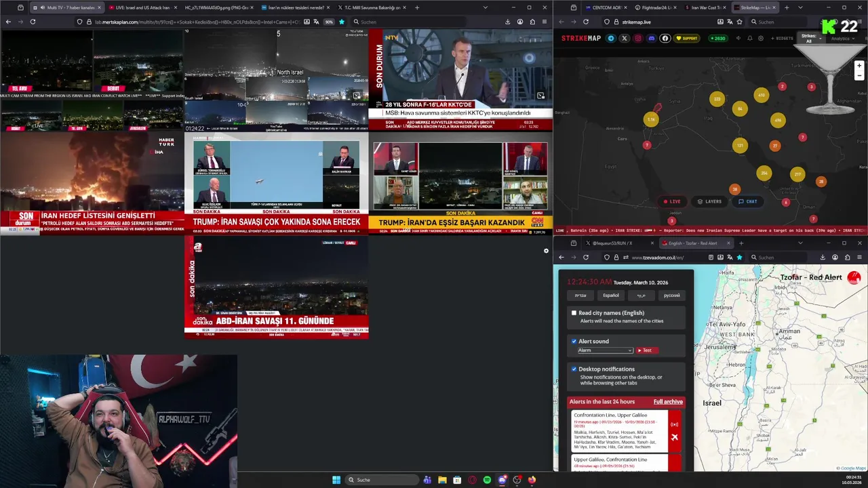The image size is (868, 488).
Task: Toggle bookmark star on tzevaadom page
Action: (x=739, y=257)
